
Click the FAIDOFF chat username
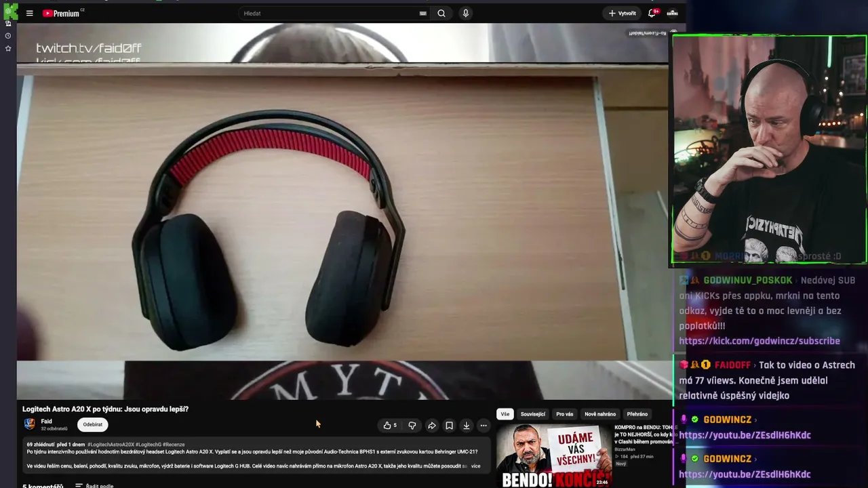(732, 365)
